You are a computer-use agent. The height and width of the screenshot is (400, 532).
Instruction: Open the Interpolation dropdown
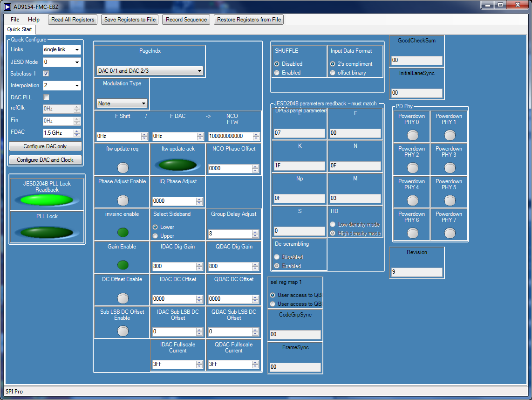coord(62,86)
